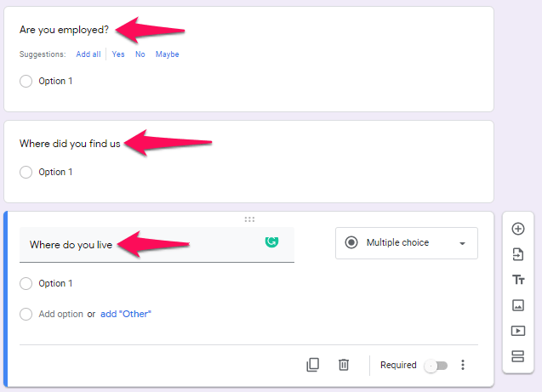Open the three-dot more options menu
542x392 pixels.
[463, 365]
